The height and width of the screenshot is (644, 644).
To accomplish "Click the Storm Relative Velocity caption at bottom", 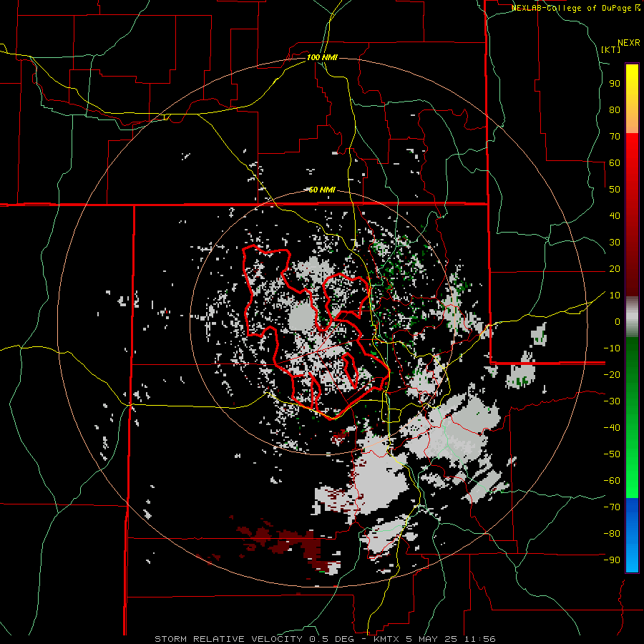I will coord(325,639).
